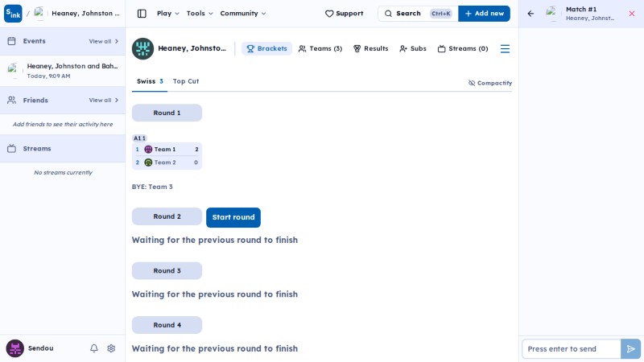Click the tournament logo avatar
Image resolution: width=644 pixels, height=362 pixels.
coord(142,48)
